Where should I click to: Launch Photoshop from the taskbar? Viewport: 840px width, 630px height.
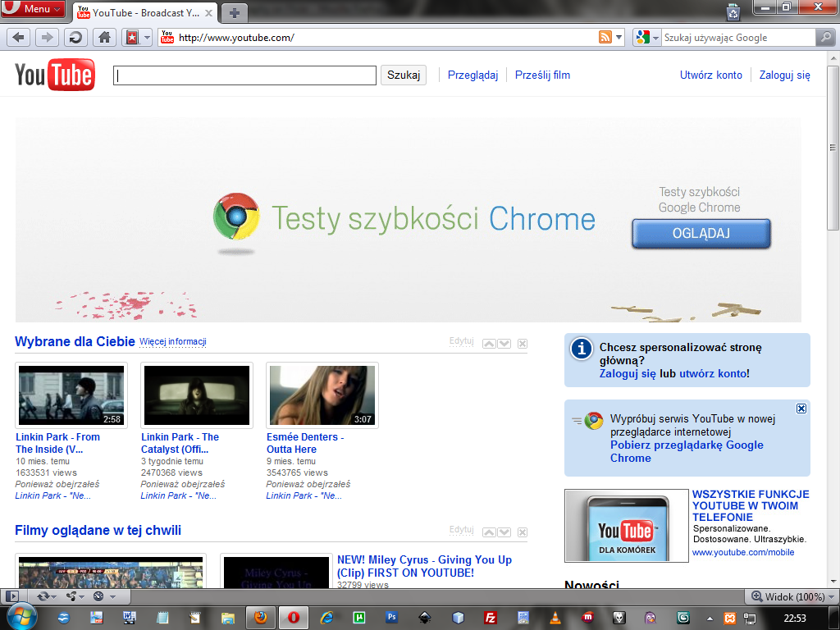click(391, 618)
